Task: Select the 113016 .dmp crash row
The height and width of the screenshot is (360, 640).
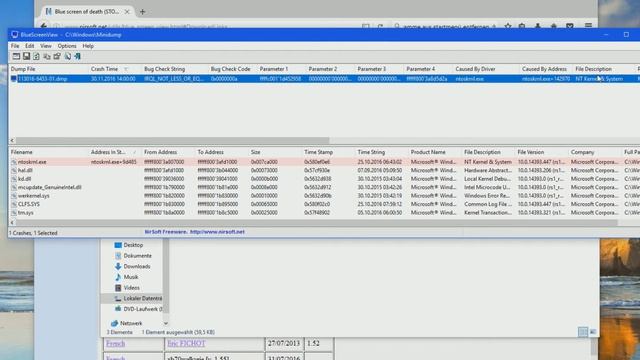Action: (324, 79)
